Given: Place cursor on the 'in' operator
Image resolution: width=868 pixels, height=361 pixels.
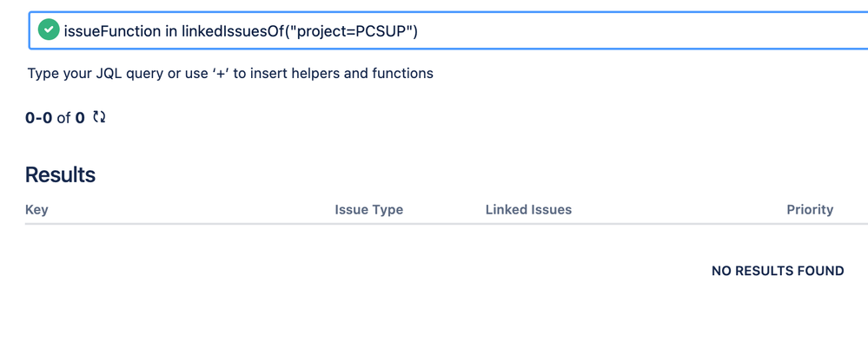Looking at the screenshot, I should pyautogui.click(x=171, y=31).
